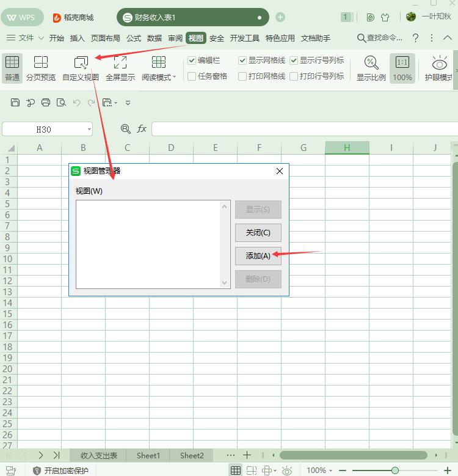Viewport: 458px width, 476px height.
Task: Click the horizontal scrollbar thumb
Action: [354, 455]
